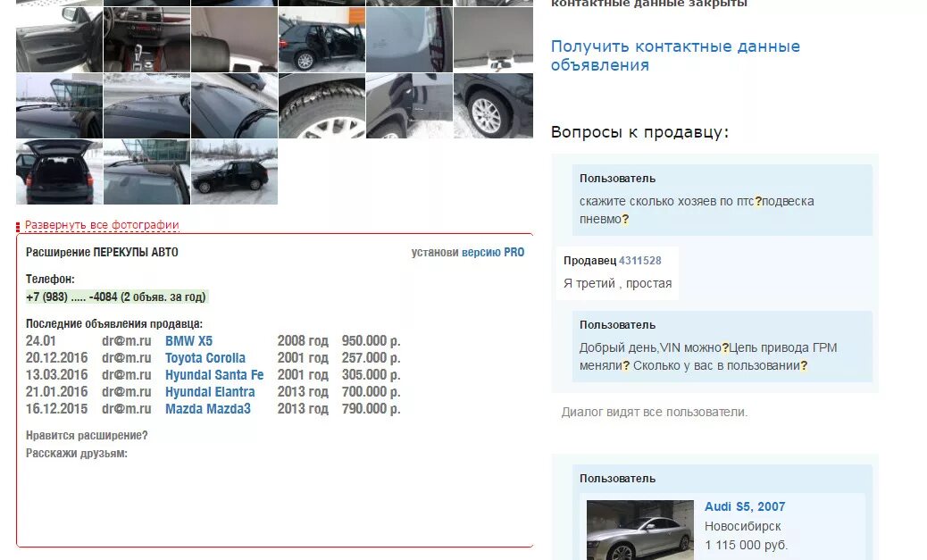Open the side view car-on-snow photo
Screen dimensions: 927x560
pos(234,172)
